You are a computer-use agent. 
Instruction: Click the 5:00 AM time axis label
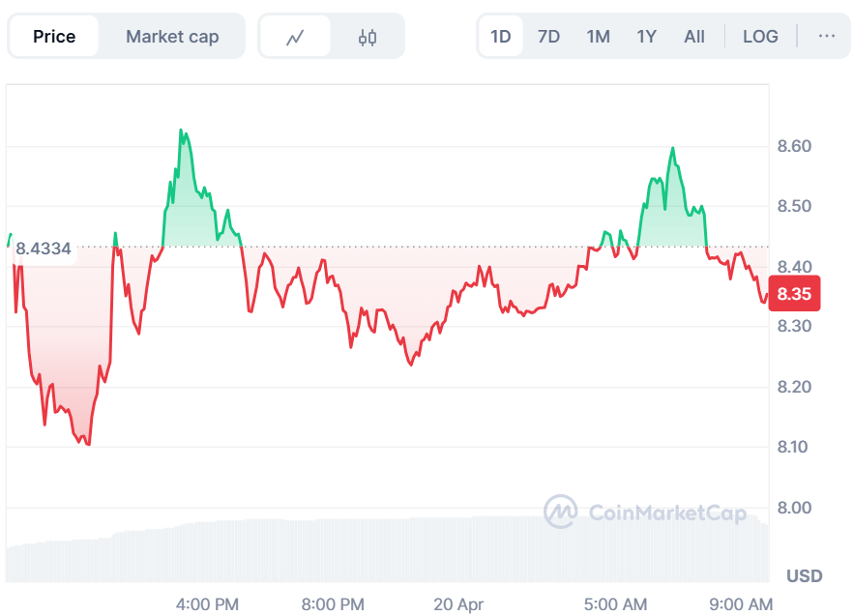[x=616, y=604]
